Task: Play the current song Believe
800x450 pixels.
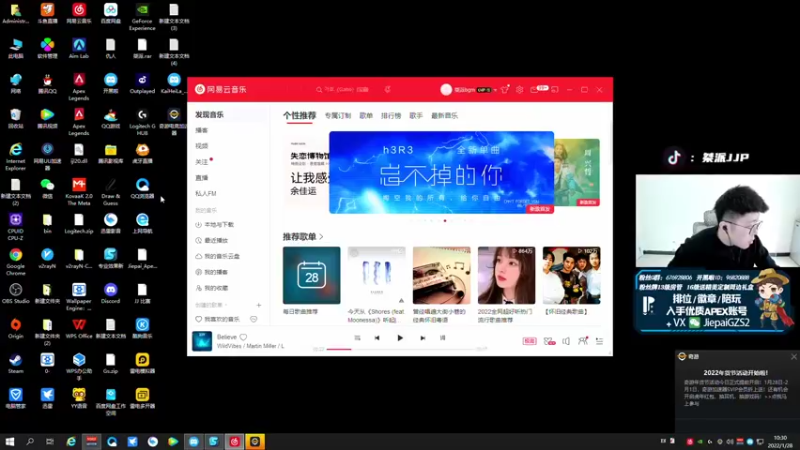Action: point(400,338)
